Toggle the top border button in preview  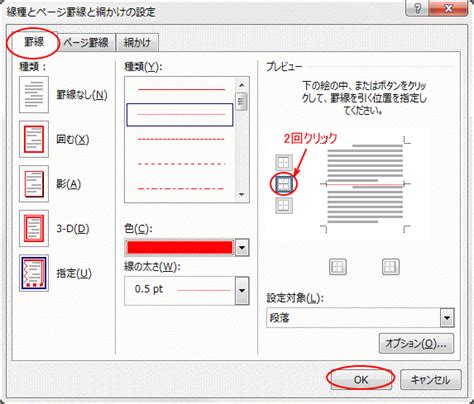point(284,163)
